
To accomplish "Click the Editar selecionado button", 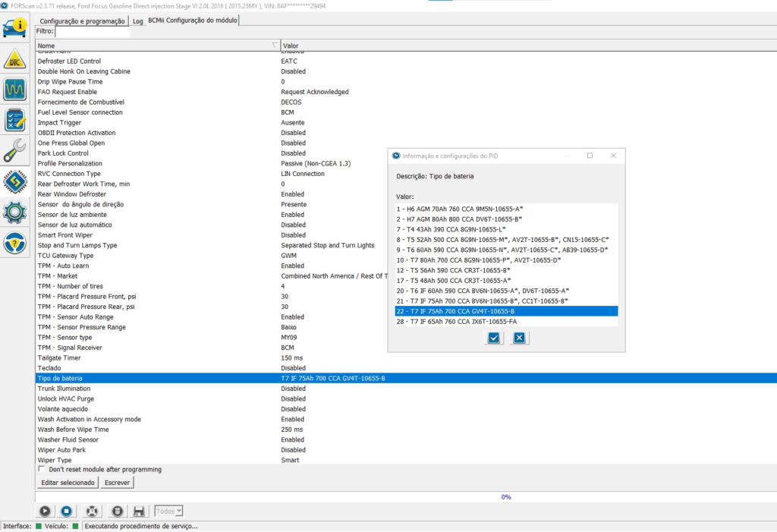I will click(68, 483).
